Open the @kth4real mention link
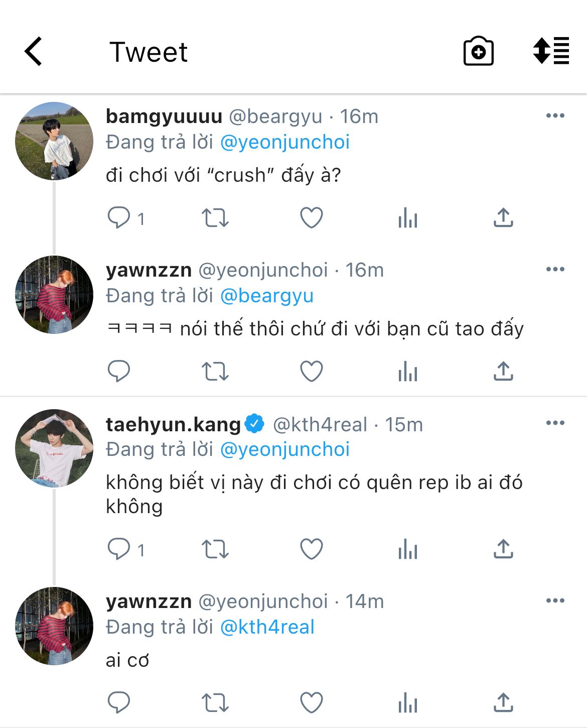Image resolution: width=587 pixels, height=728 pixels. [267, 627]
